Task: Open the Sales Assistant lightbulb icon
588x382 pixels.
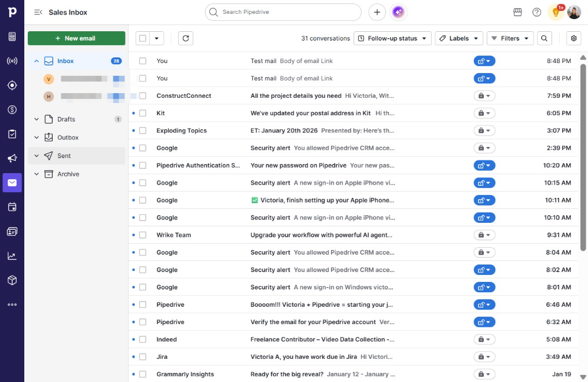Action: (x=556, y=12)
